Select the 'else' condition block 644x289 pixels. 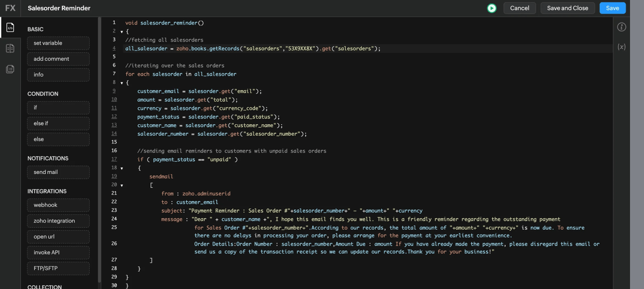click(58, 139)
